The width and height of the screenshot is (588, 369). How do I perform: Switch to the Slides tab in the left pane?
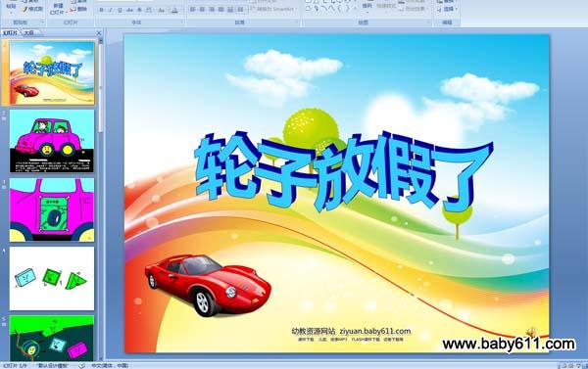point(10,33)
